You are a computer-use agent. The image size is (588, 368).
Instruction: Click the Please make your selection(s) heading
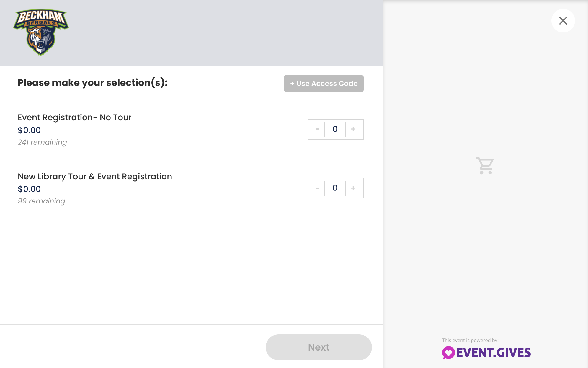pos(93,83)
